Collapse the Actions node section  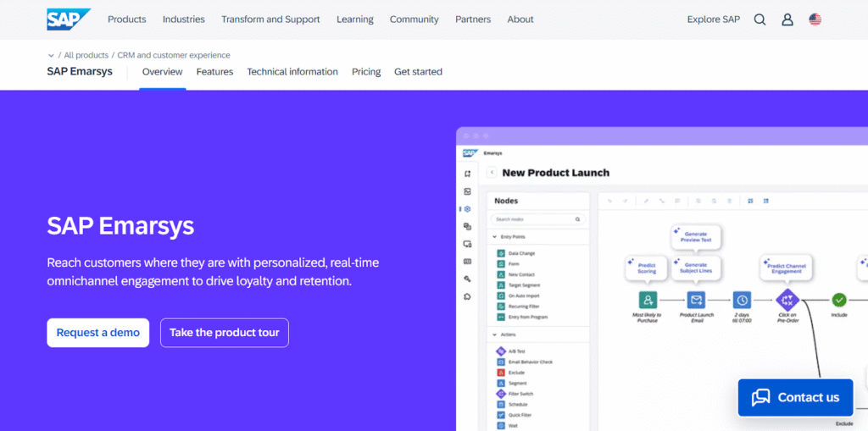(x=495, y=334)
